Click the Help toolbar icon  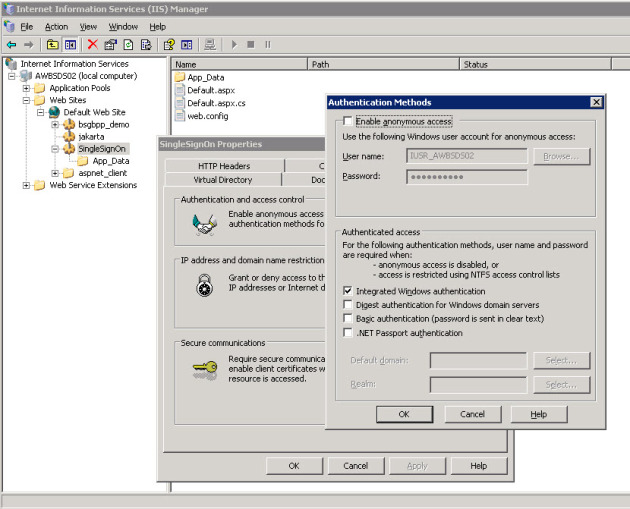tap(169, 45)
